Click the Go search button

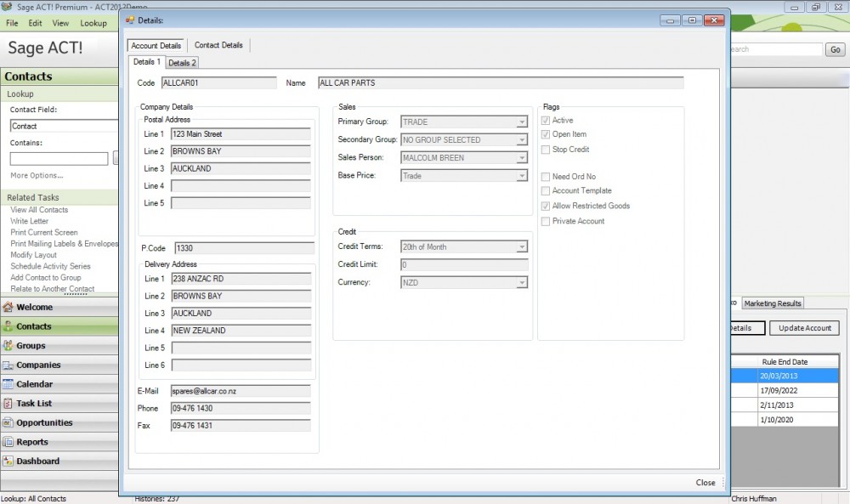click(836, 49)
